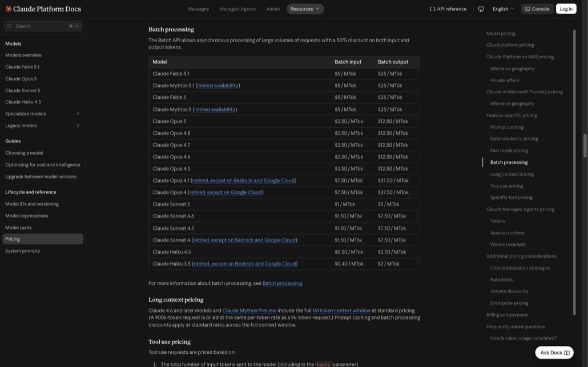Click the search magnifier icon
Viewport: 588px width, 367px height.
coord(9,26)
